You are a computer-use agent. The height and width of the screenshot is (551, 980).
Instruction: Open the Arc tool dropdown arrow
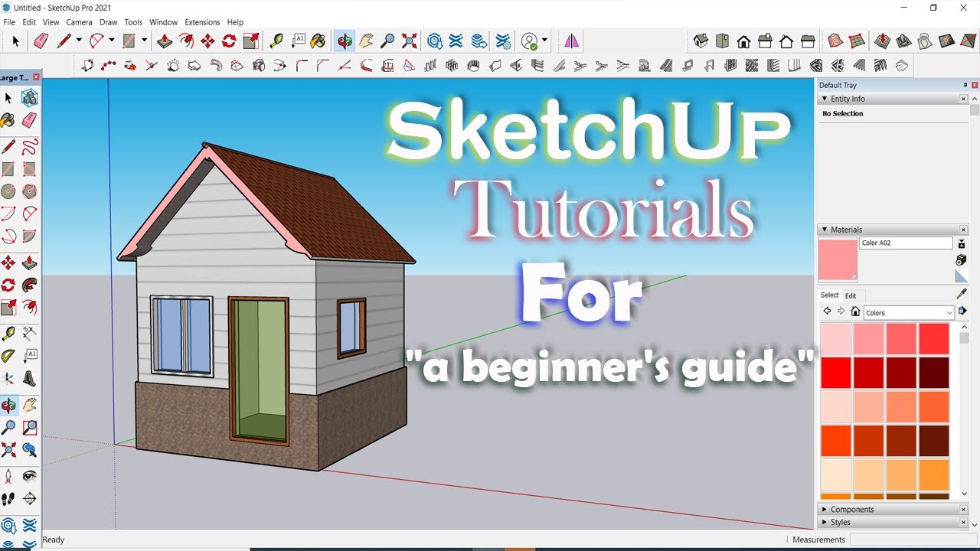pos(112,41)
